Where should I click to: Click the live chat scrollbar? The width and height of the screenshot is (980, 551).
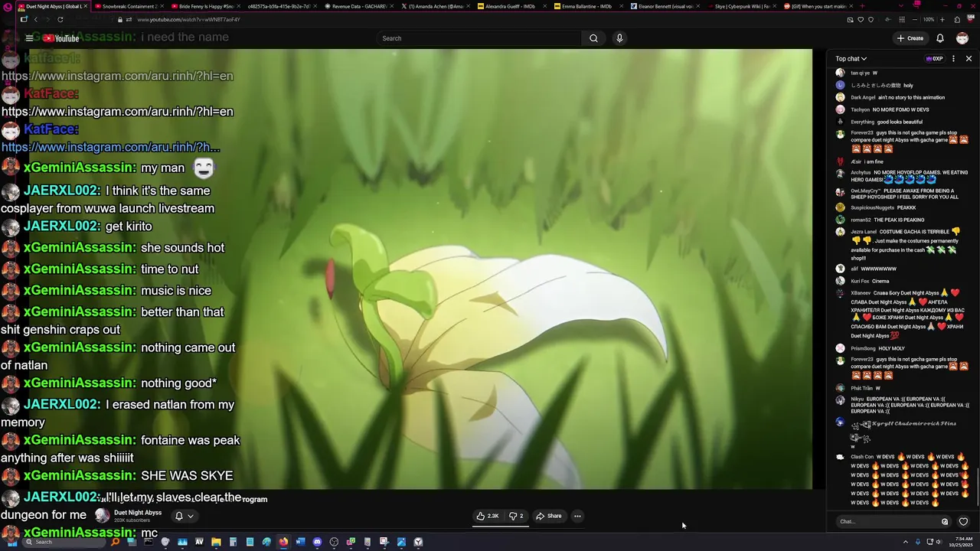978,487
